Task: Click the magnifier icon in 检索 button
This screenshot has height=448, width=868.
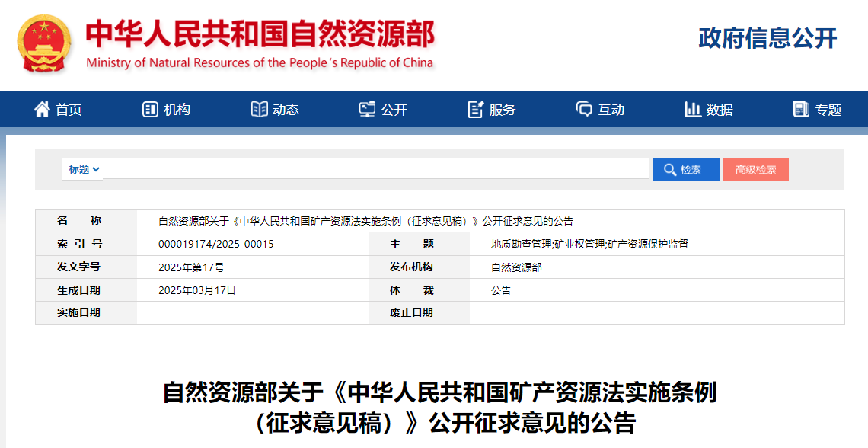Action: pos(670,170)
